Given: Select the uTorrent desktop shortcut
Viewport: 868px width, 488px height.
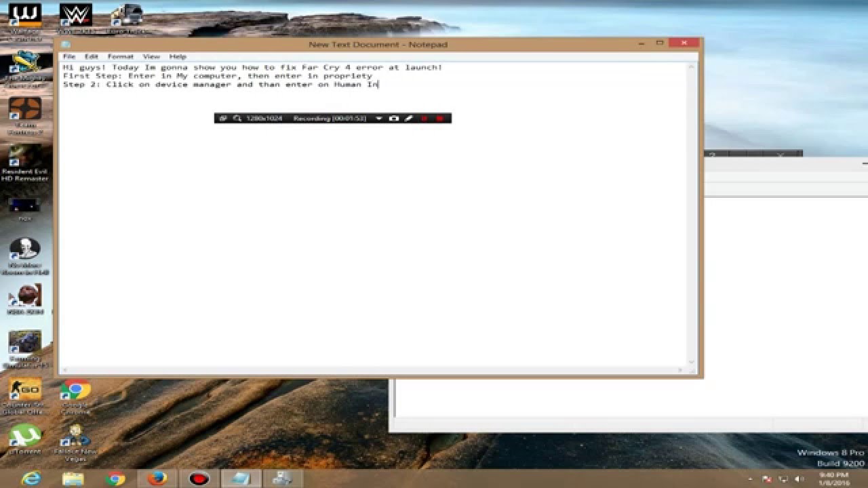Looking at the screenshot, I should click(25, 439).
